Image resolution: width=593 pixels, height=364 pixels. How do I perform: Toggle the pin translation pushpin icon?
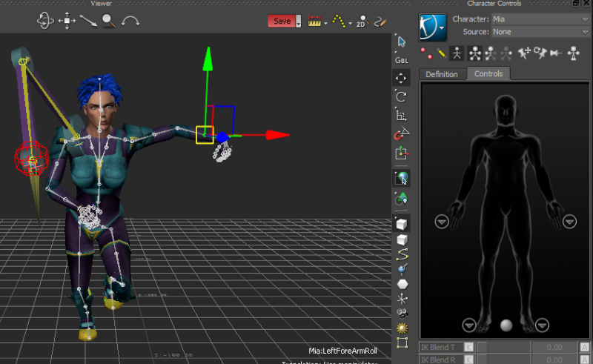pyautogui.click(x=524, y=53)
